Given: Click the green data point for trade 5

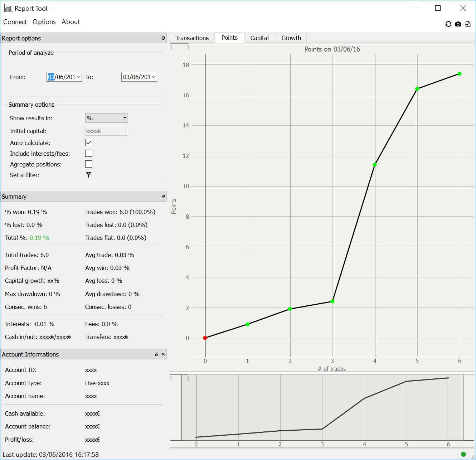Looking at the screenshot, I should click(417, 89).
